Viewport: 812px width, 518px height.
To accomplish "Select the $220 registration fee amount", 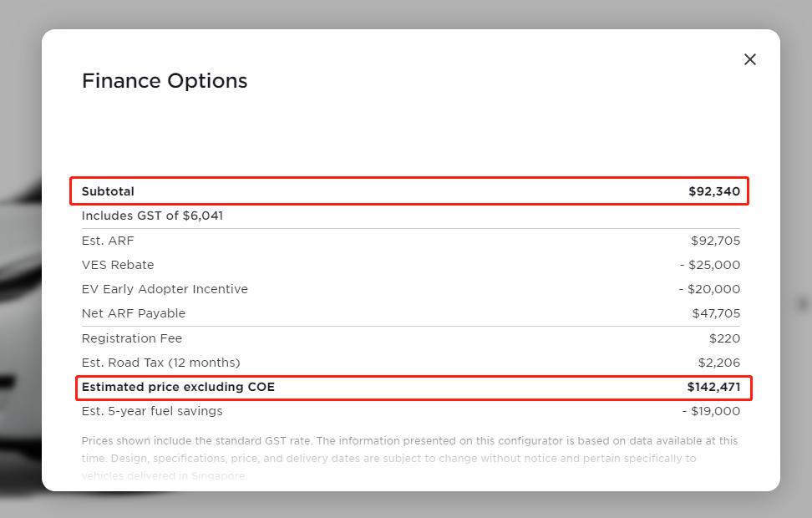I will coord(724,338).
